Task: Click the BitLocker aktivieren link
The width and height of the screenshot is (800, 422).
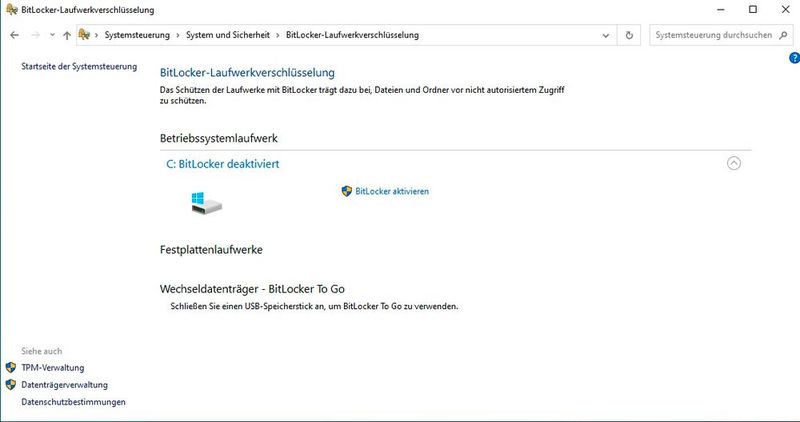Action: (x=392, y=191)
